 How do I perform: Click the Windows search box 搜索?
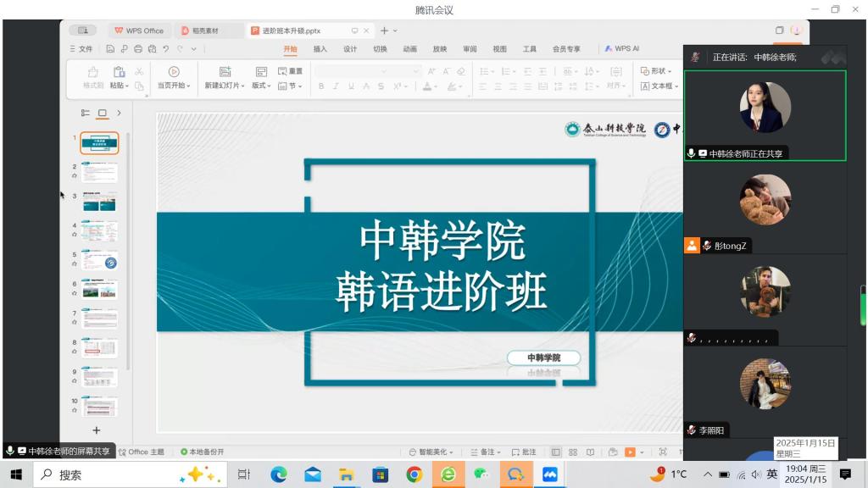(x=130, y=474)
